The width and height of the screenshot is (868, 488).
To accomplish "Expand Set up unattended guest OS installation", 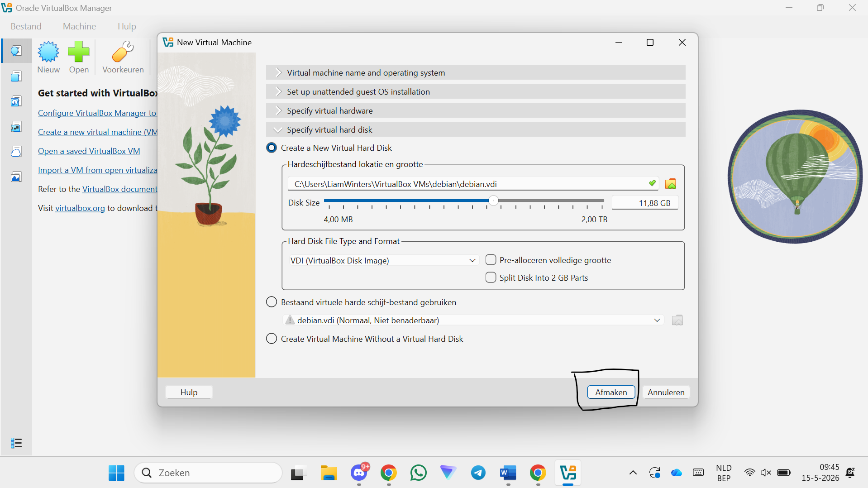I will click(x=476, y=91).
